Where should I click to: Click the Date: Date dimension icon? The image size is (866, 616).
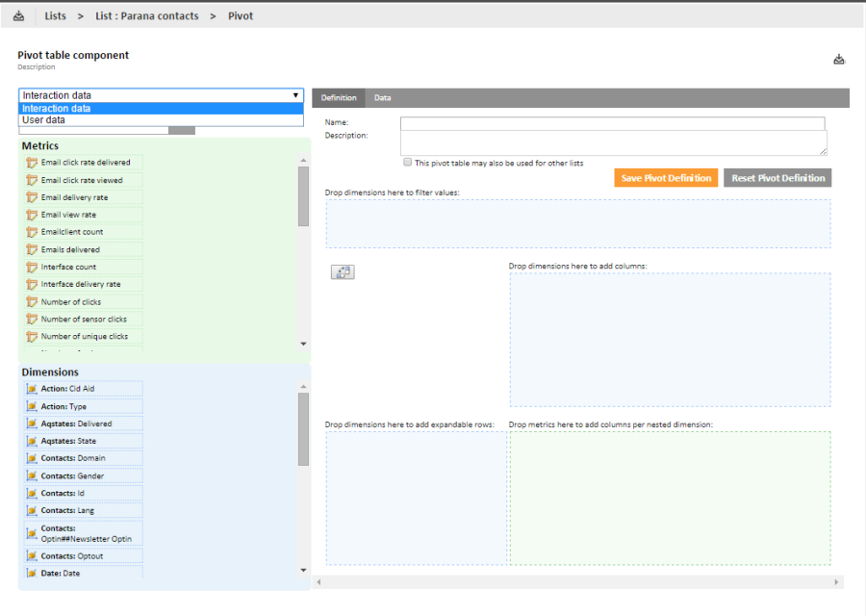[x=32, y=574]
